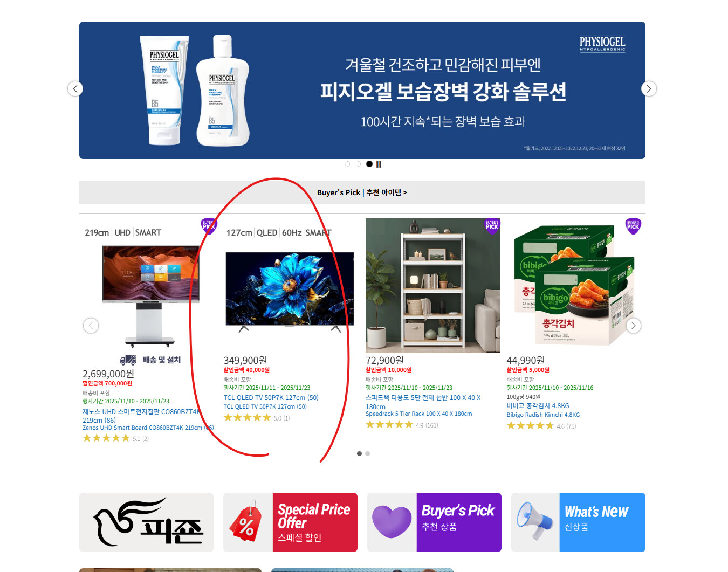Viewport: 728px width, 572px height.
Task: Click the purple heart Buyer's Pick icon
Action: click(392, 521)
